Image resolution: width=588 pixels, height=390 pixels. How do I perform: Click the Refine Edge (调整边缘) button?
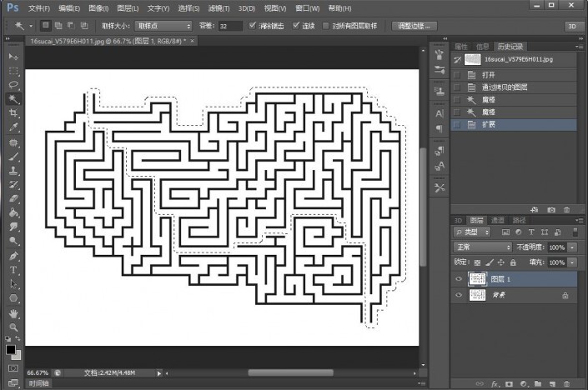415,26
